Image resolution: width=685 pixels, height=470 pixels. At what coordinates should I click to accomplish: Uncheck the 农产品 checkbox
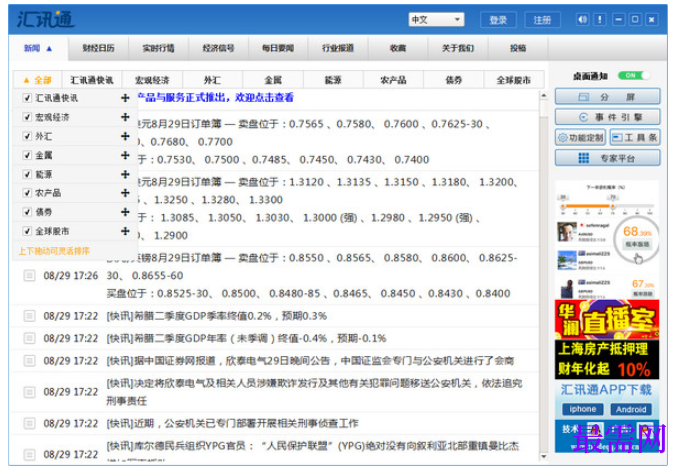pyautogui.click(x=27, y=193)
